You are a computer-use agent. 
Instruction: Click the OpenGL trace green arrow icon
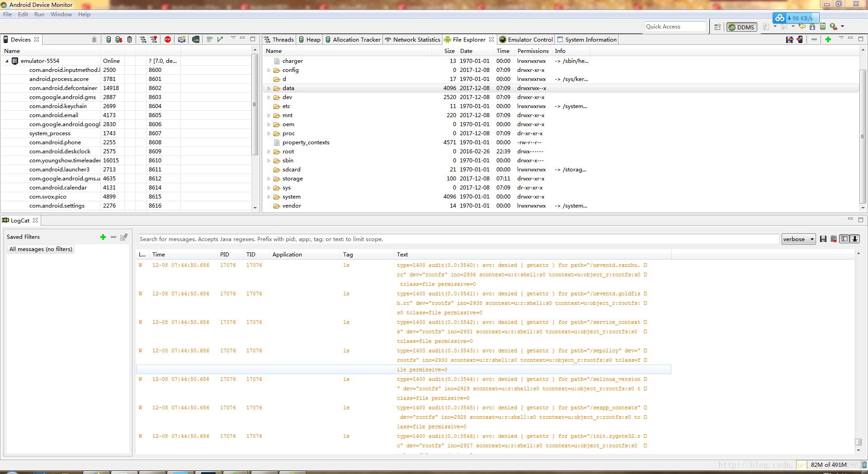coord(220,39)
